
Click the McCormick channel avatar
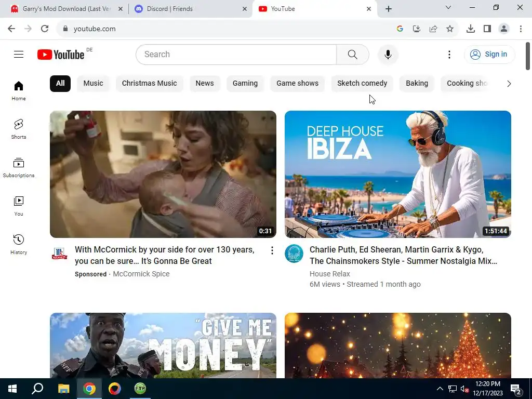59,254
